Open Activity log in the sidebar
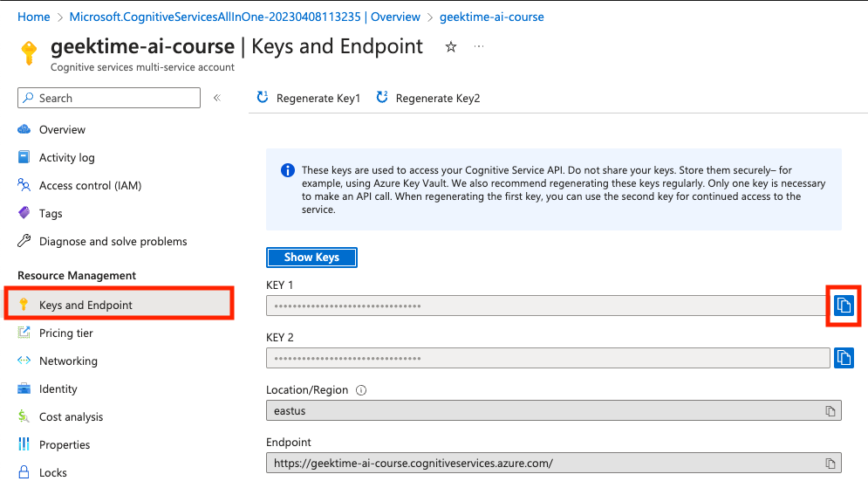The image size is (868, 488). [x=66, y=157]
